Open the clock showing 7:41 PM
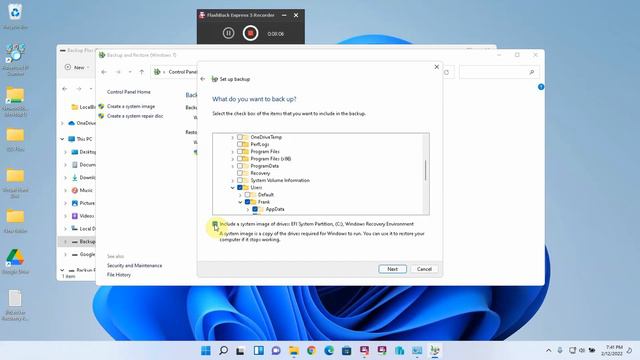This screenshot has height=360, width=640. (612, 350)
